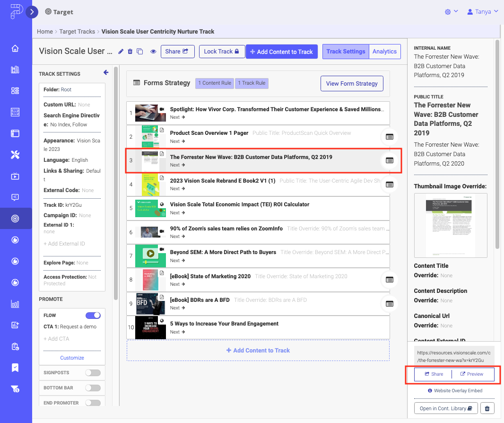Click thumbnail of Beyond SEM content
The image size is (504, 423).
tap(150, 256)
